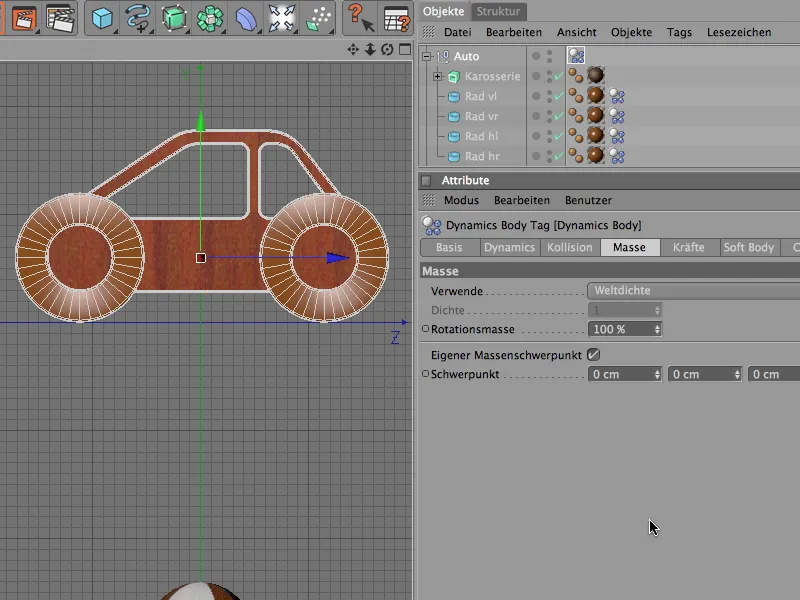This screenshot has width=800, height=600.
Task: Switch to the Kollision tab
Action: point(569,247)
